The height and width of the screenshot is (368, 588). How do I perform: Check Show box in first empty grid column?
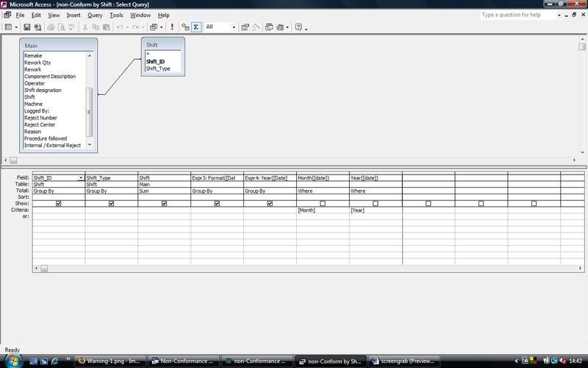pos(429,204)
